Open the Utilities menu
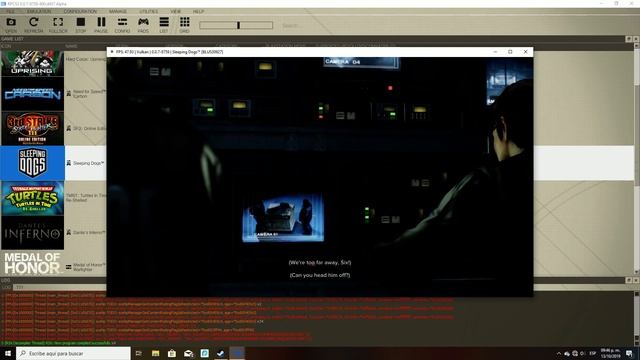 click(149, 11)
